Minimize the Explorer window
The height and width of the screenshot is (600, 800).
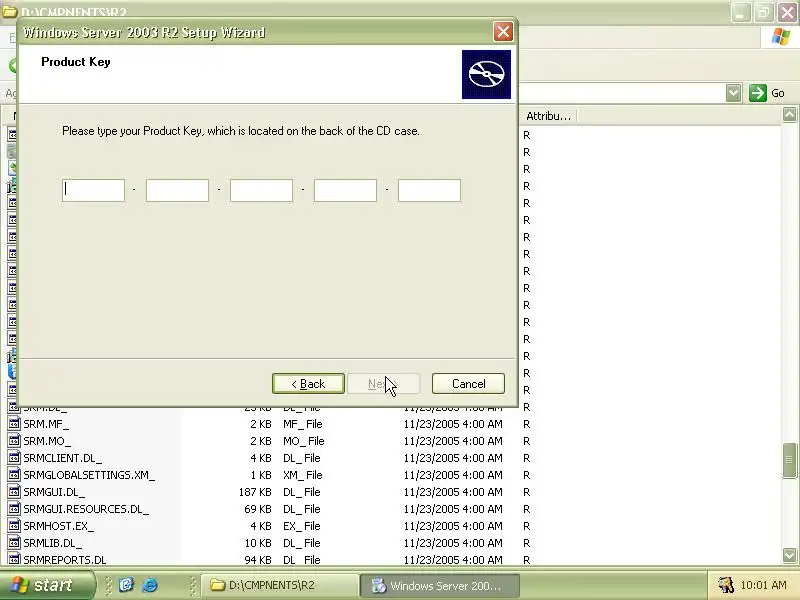click(741, 13)
